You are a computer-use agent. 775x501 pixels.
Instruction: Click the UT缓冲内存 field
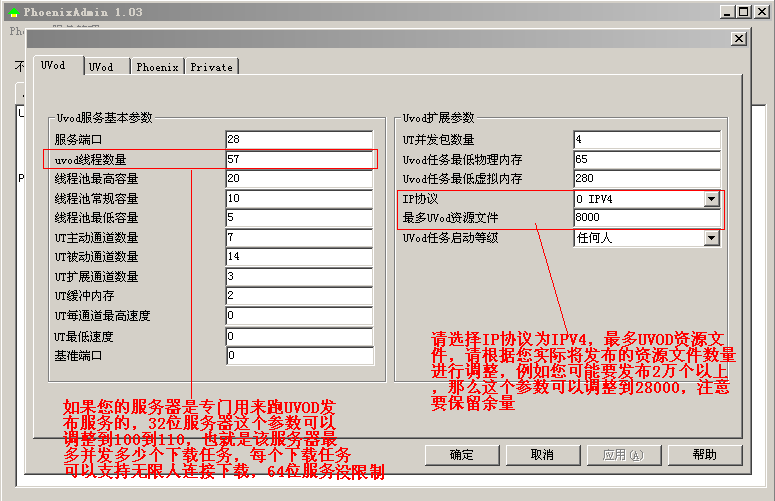tap(299, 295)
